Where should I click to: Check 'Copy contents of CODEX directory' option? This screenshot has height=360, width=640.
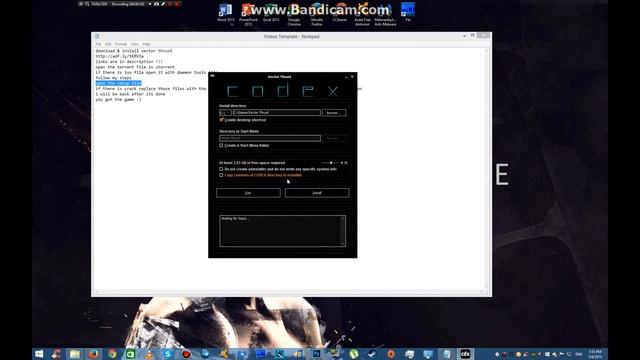(221, 175)
